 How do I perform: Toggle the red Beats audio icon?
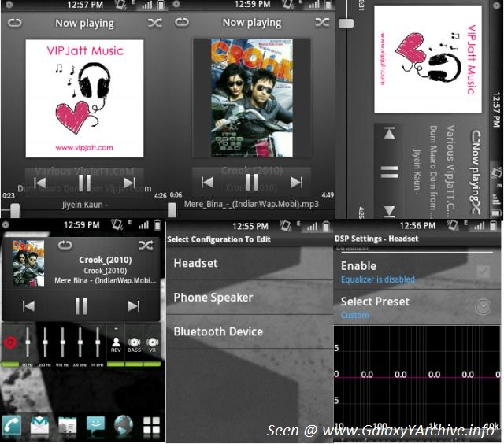pos(10,342)
